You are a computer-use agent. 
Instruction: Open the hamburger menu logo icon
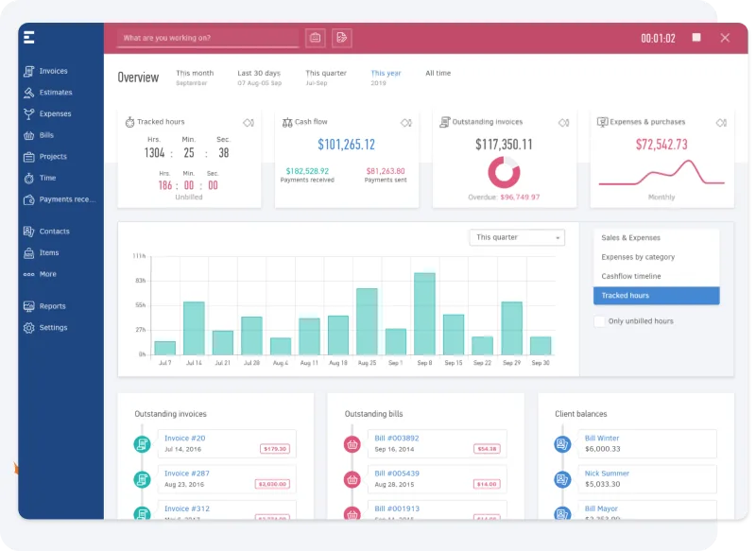point(29,38)
